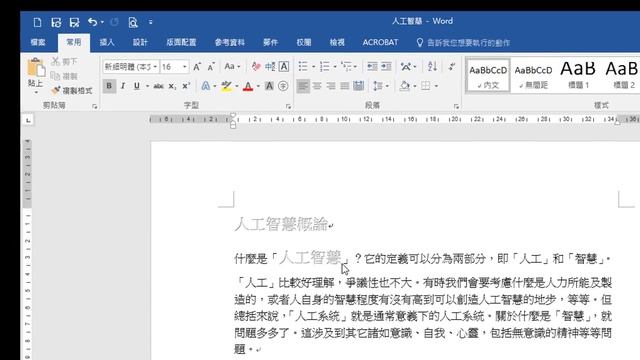Open the Change Case Aa dropdown
The image size is (640, 360).
232,66
